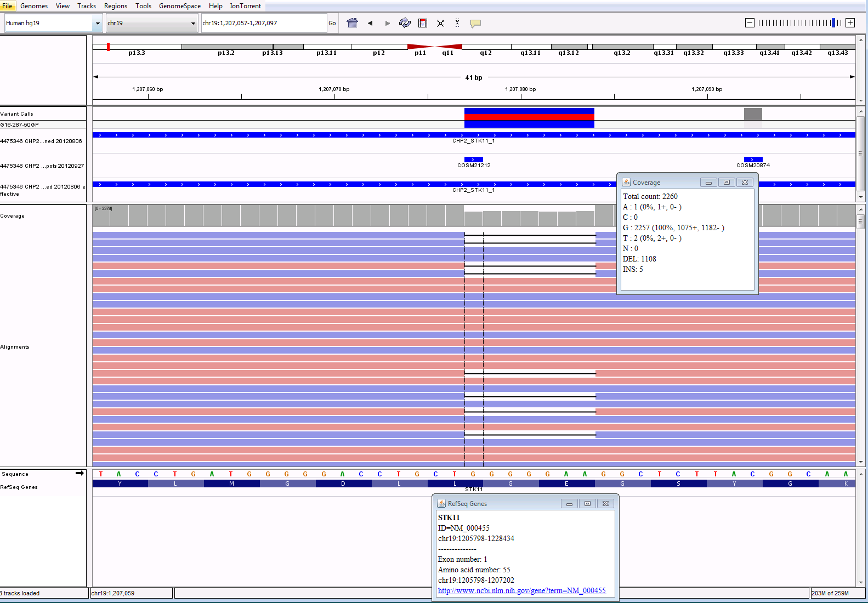868x603 pixels.
Task: Select the COSM21212 feature block
Action: click(474, 160)
